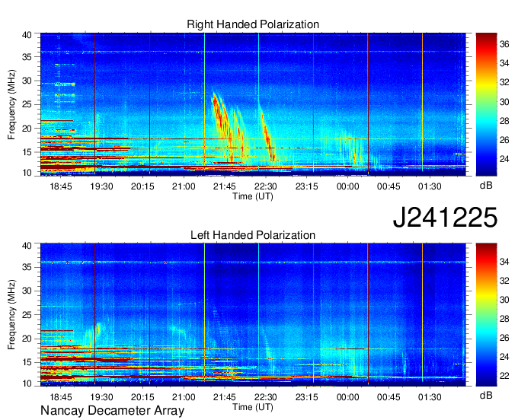Click the top colorbar near the 24 dB level
This screenshot has height=420, width=518.
486,159
